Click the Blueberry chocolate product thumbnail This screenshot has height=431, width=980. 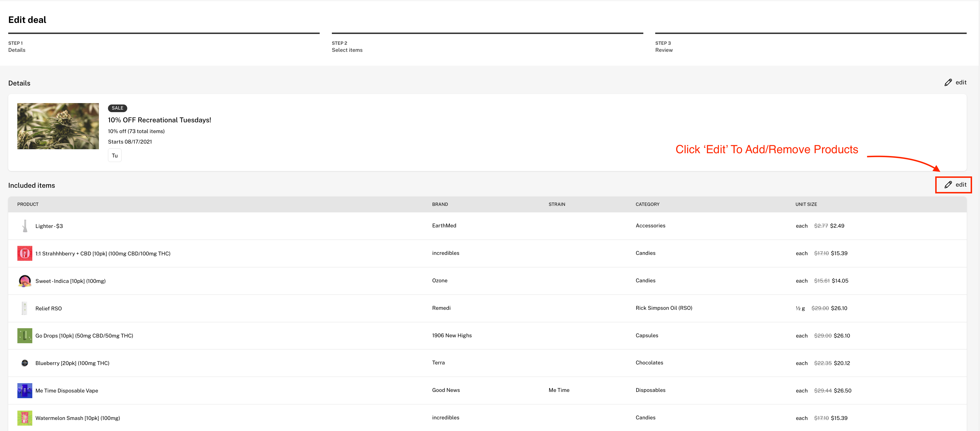pos(24,362)
